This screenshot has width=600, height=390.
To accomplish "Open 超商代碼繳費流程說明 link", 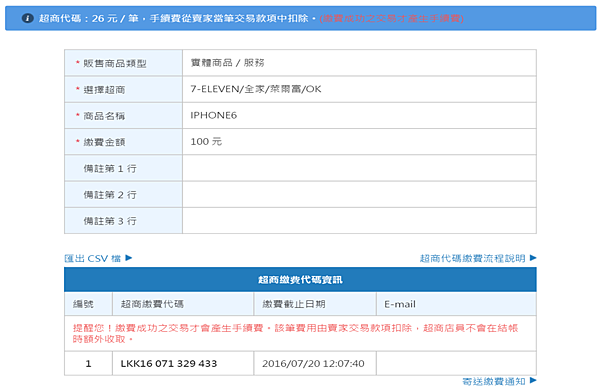I will pyautogui.click(x=473, y=258).
